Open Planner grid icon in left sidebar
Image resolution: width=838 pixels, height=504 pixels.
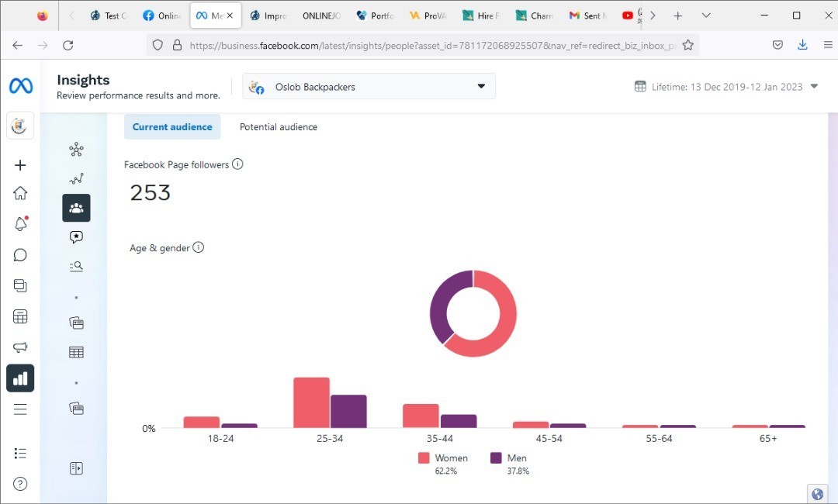[x=19, y=316]
